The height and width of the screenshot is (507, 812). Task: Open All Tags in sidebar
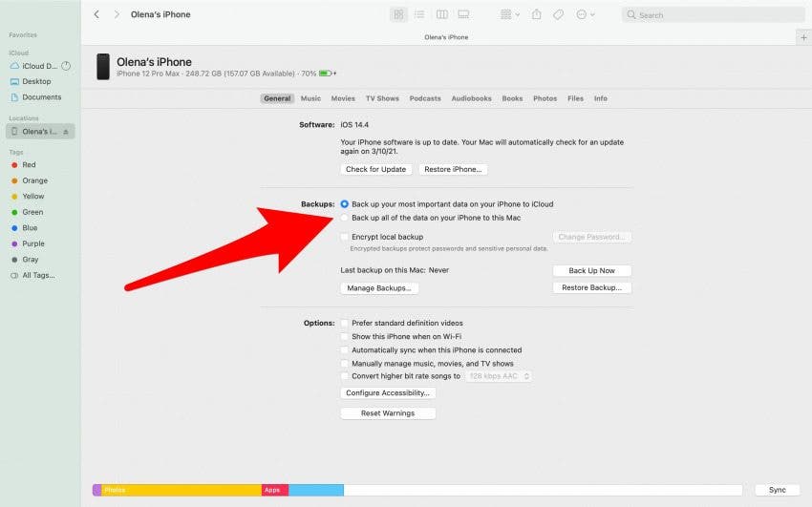pos(32,275)
